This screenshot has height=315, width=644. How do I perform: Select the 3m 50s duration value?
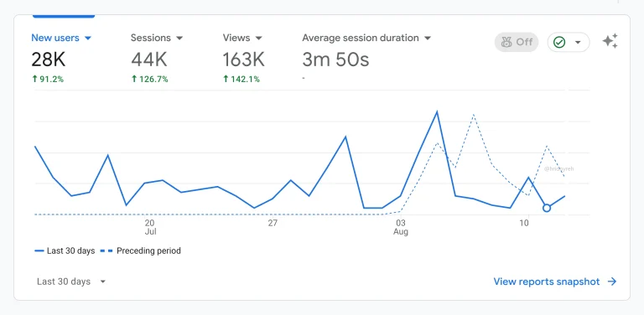point(335,59)
